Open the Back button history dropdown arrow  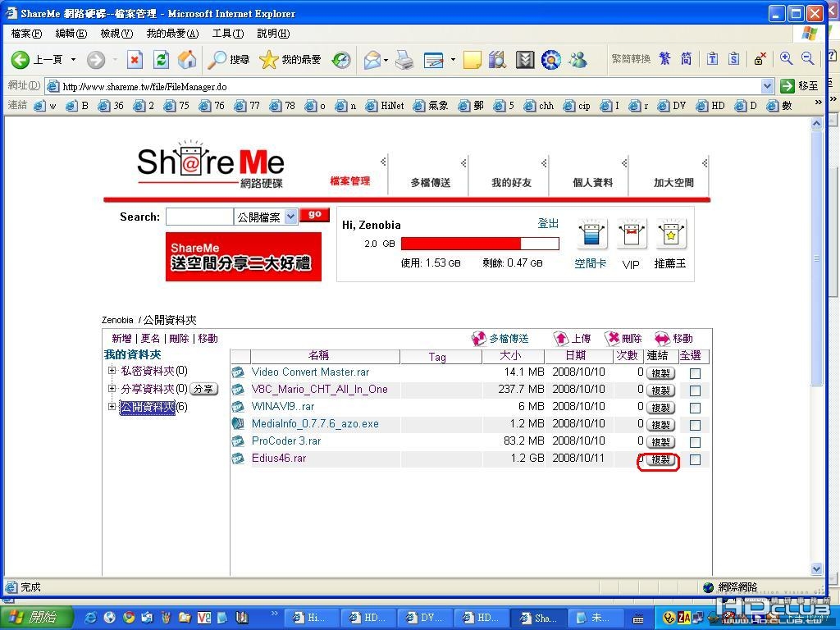click(73, 59)
